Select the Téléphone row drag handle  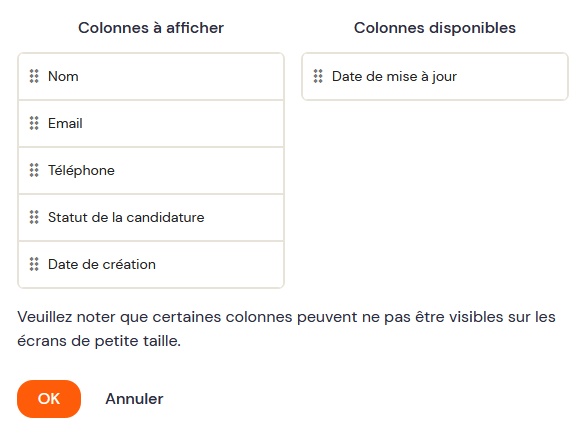click(34, 170)
